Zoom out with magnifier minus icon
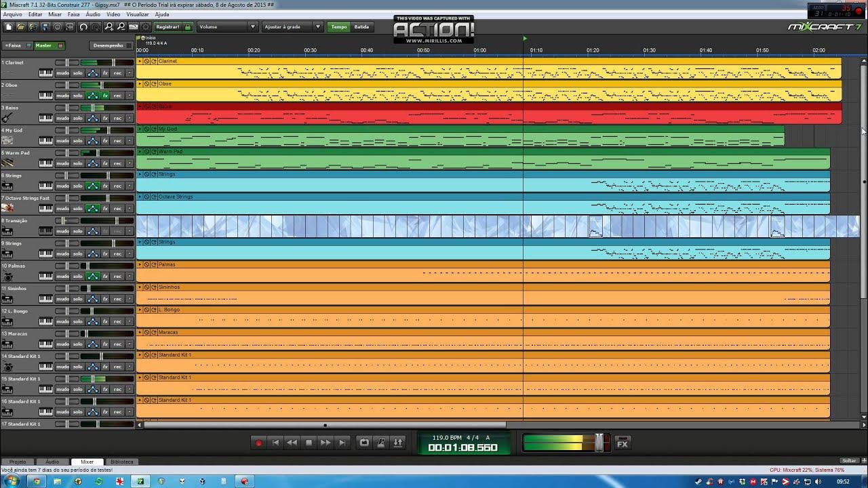868x488 pixels. point(121,26)
